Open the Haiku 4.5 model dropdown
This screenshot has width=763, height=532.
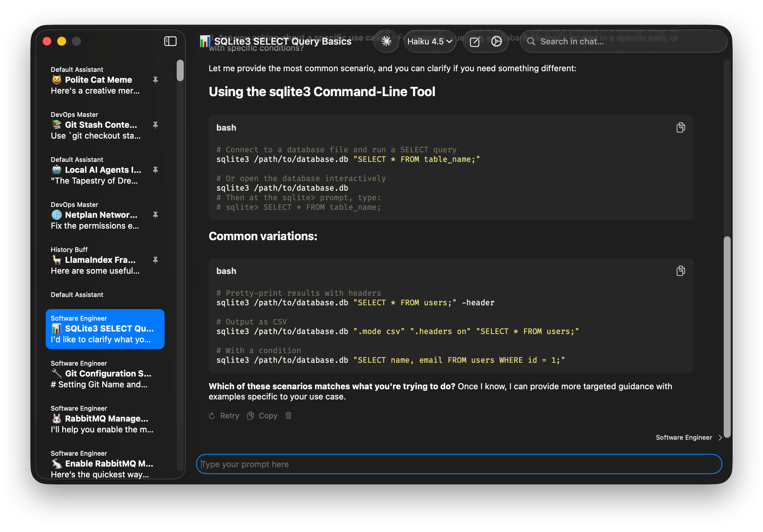tap(429, 41)
